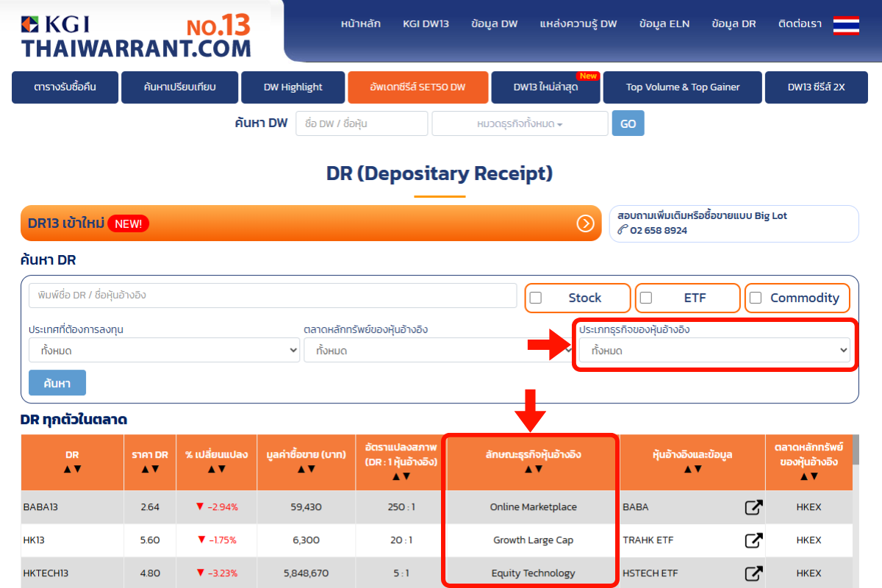Open external link icon for HSTECH ETF
The image size is (882, 588).
753,573
